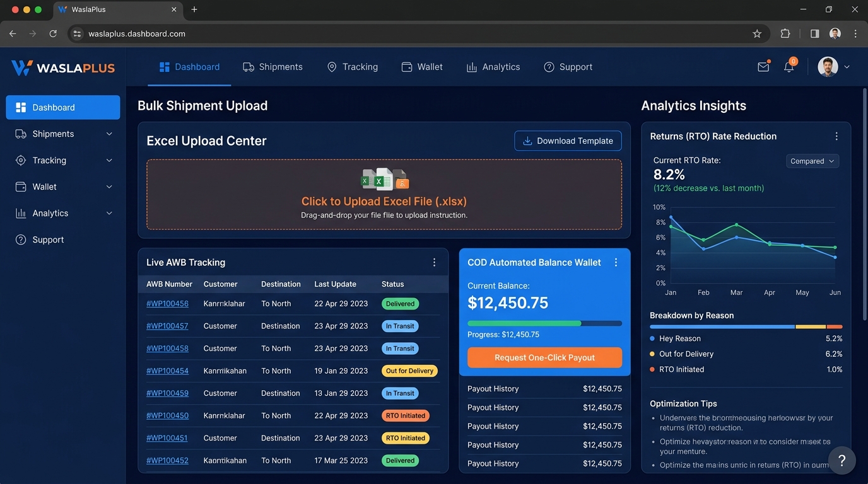Screen dimensions: 868x484
Task: Open the Wallet top tab
Action: click(422, 67)
